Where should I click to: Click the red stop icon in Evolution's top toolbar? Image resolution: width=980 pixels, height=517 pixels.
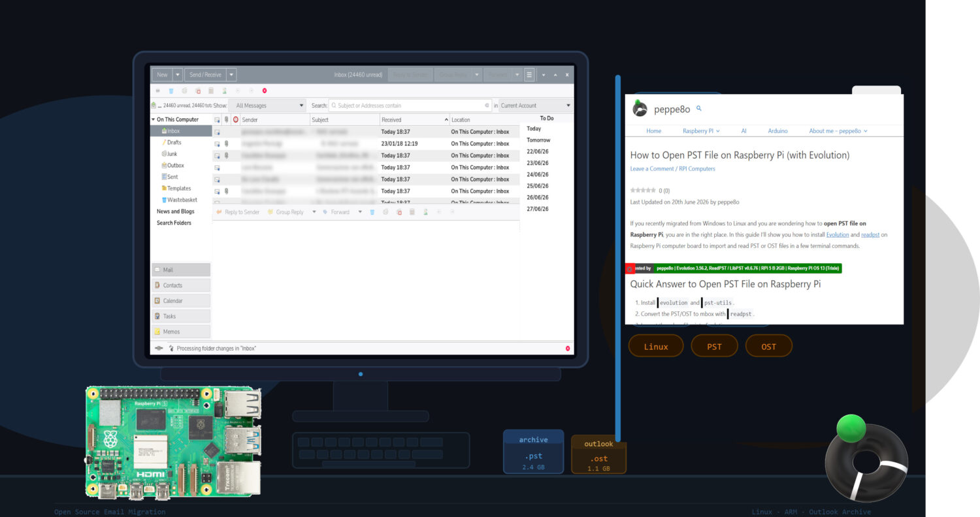[x=265, y=91]
